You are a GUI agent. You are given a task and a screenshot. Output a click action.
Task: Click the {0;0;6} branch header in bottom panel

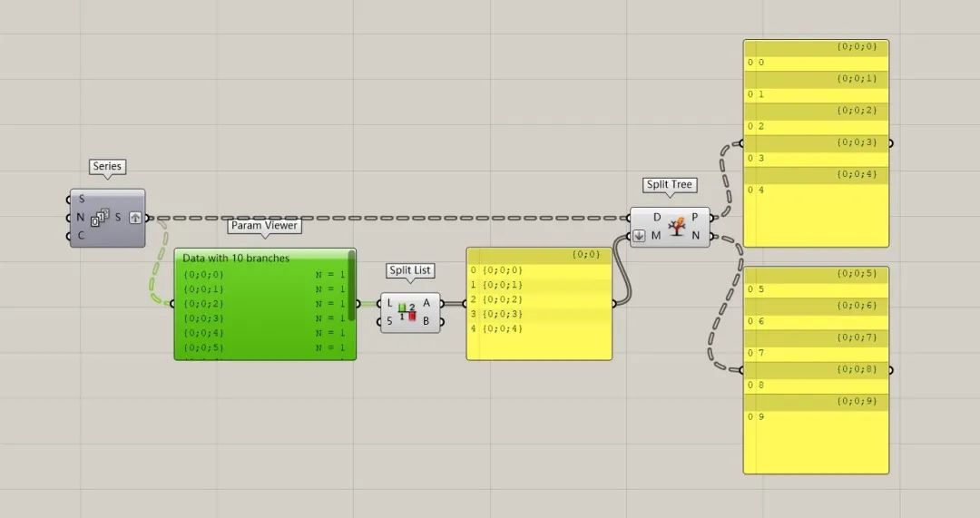point(816,307)
